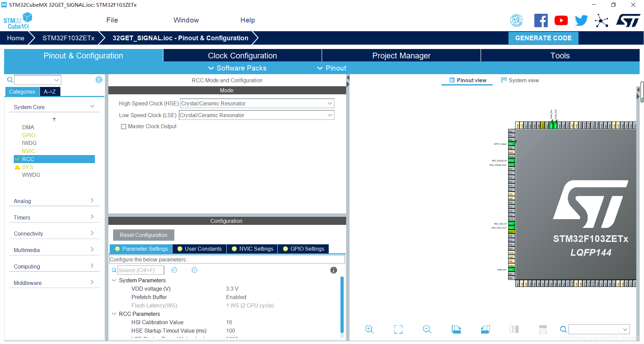Viewport: 644px width, 344px height.
Task: Open the categories settings gear icon
Action: (99, 80)
